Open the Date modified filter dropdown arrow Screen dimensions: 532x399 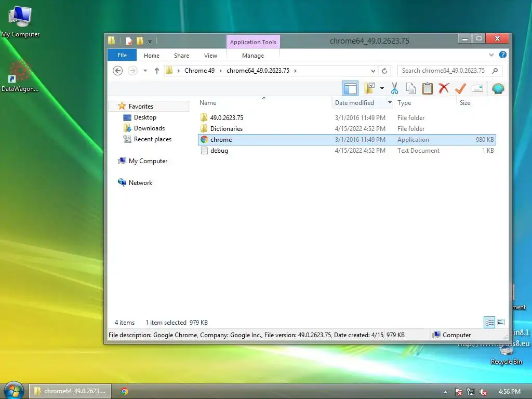(x=390, y=102)
